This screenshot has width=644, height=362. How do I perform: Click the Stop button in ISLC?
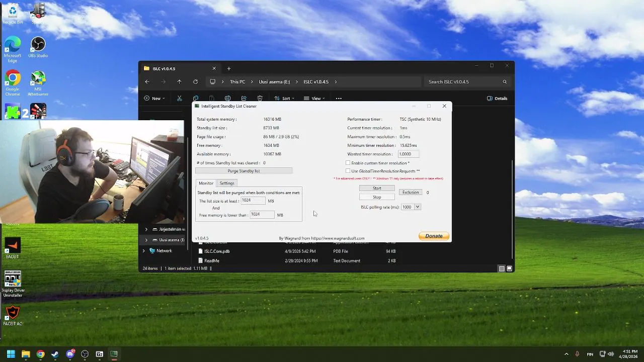click(377, 197)
